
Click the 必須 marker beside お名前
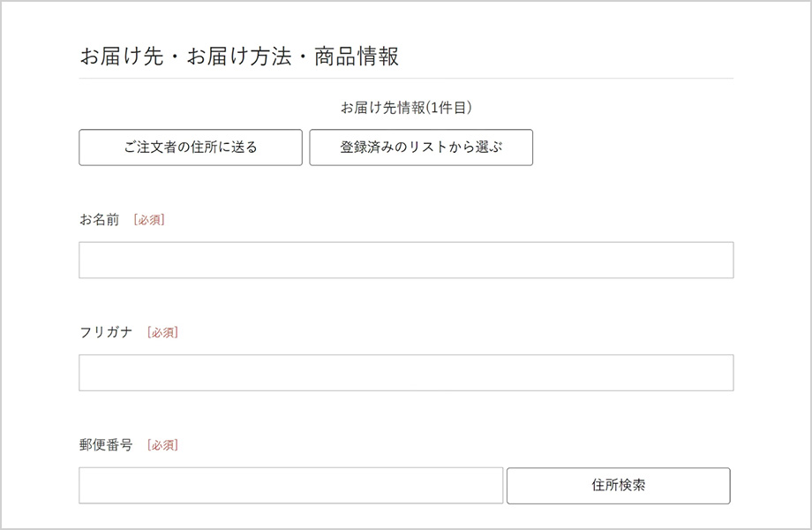pos(149,220)
